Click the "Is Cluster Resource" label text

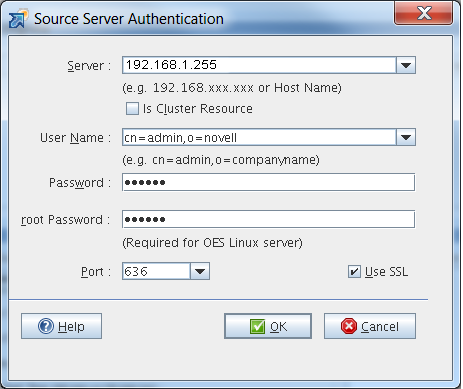coord(198,109)
